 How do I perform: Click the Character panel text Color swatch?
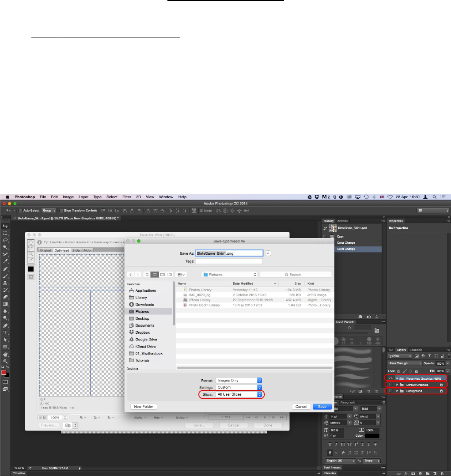pos(372,436)
